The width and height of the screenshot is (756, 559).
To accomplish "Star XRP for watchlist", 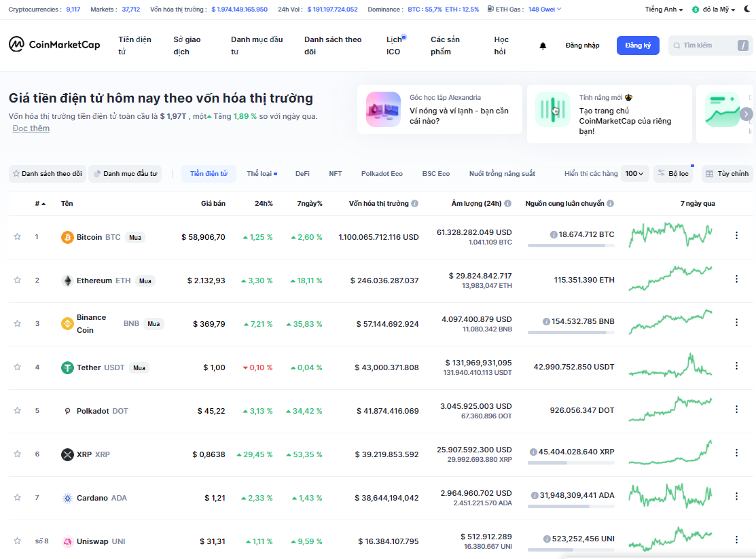I will (18, 453).
